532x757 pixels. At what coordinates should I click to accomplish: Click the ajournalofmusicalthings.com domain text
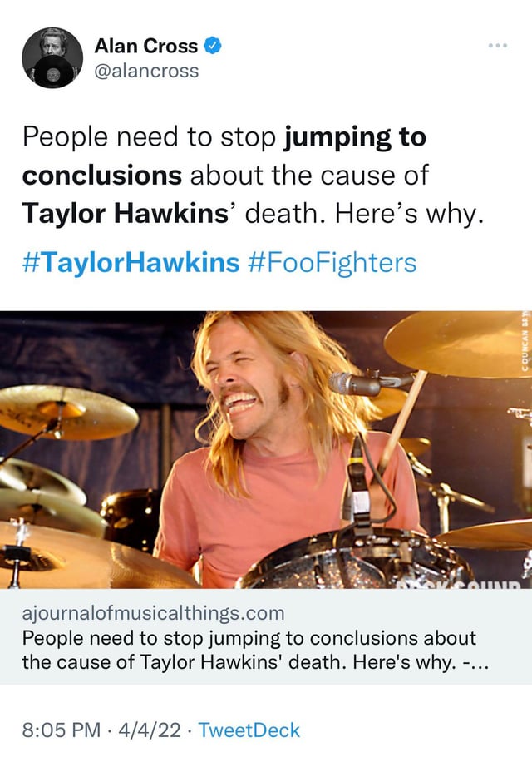[154, 613]
